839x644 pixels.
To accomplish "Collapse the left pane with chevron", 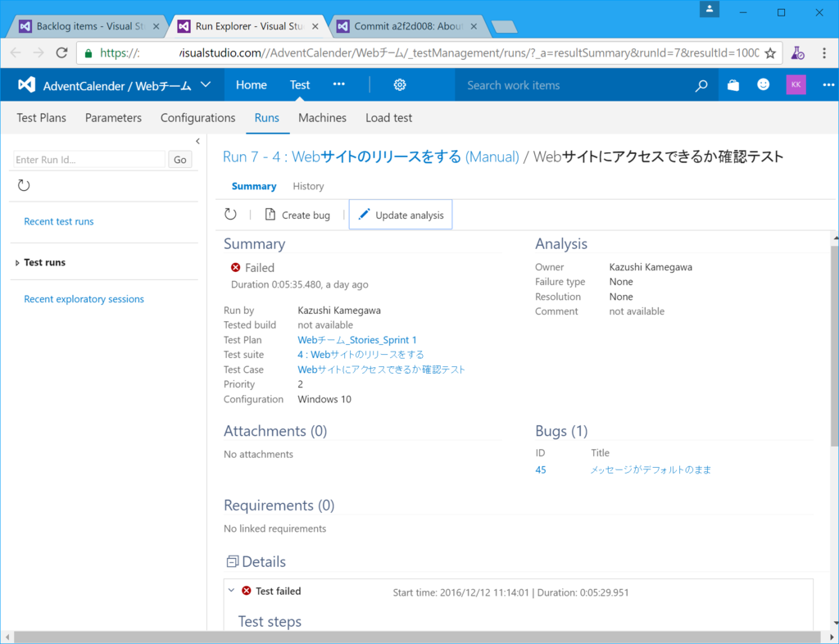I will [197, 141].
